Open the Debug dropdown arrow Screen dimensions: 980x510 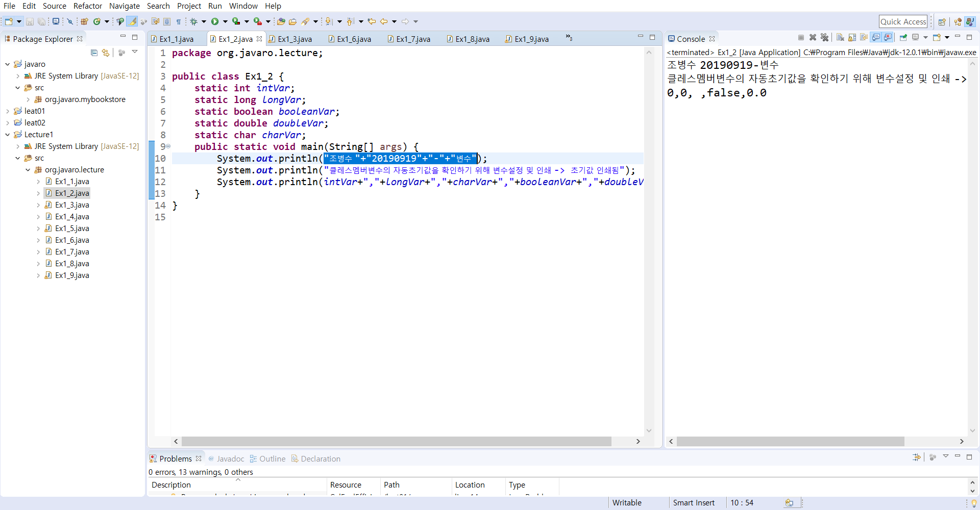pyautogui.click(x=204, y=21)
